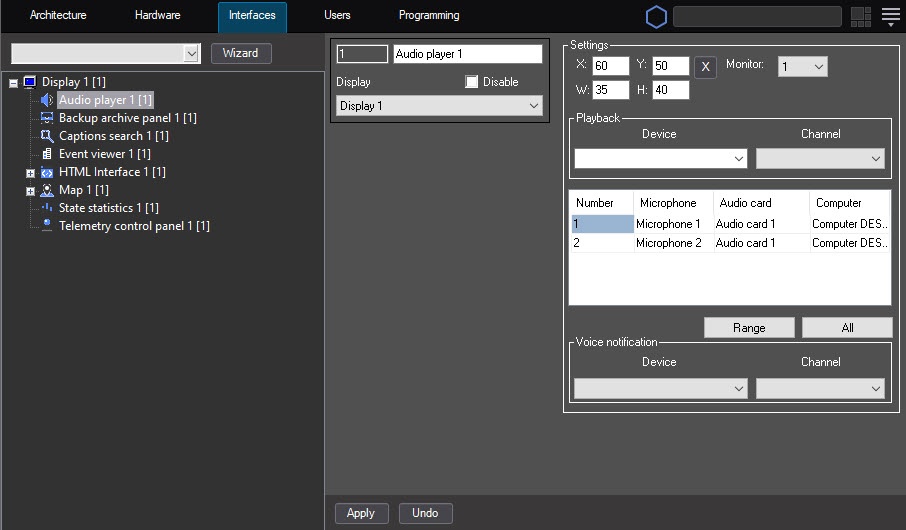906x530 pixels.
Task: Click the Event viewer icon in tree
Action: [x=47, y=154]
